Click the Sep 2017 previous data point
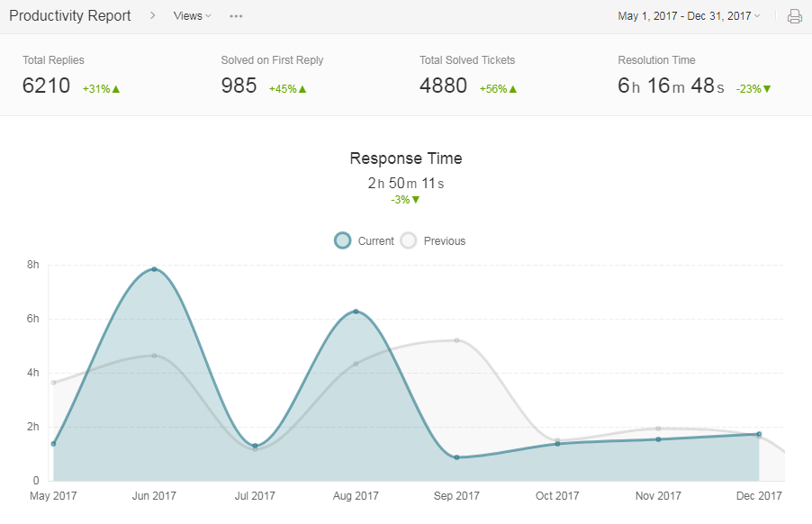The width and height of the screenshot is (812, 524). (x=456, y=340)
